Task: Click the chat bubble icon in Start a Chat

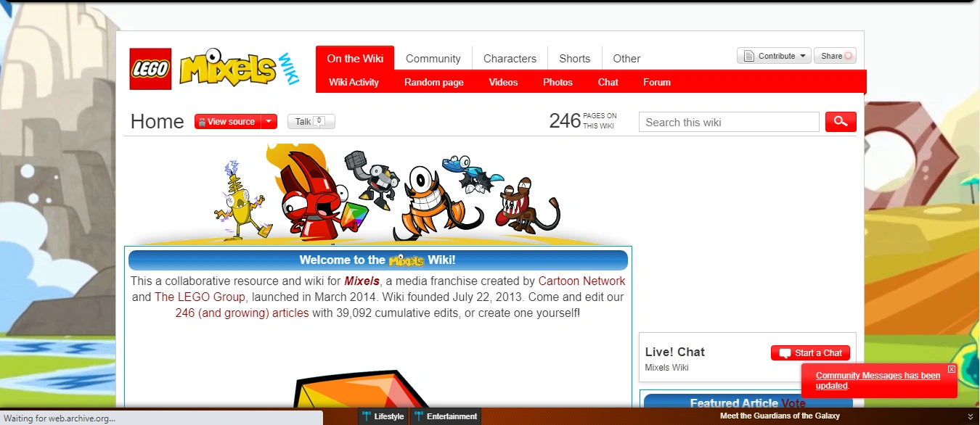Action: 785,353
